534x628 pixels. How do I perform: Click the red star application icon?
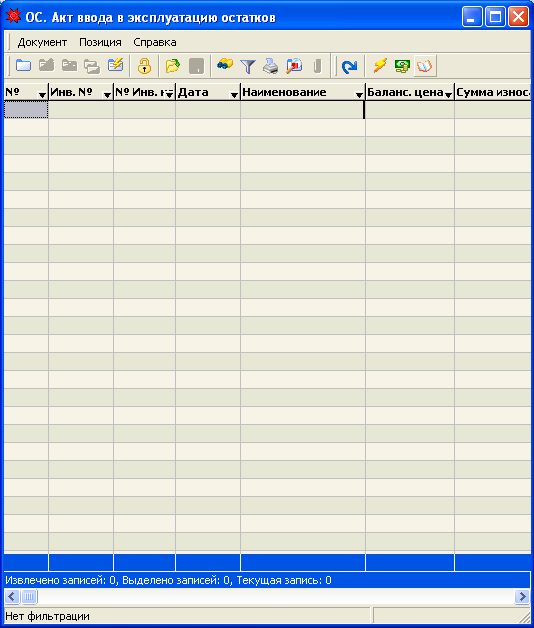tap(13, 16)
